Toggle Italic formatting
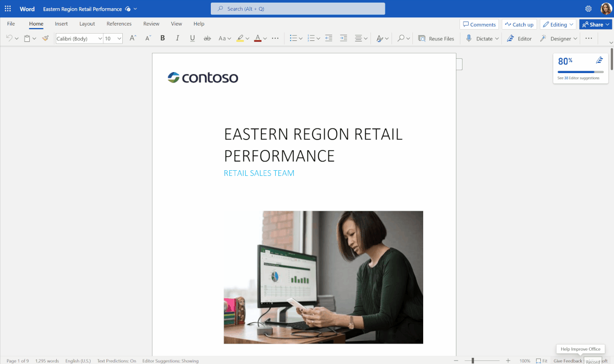 178,38
